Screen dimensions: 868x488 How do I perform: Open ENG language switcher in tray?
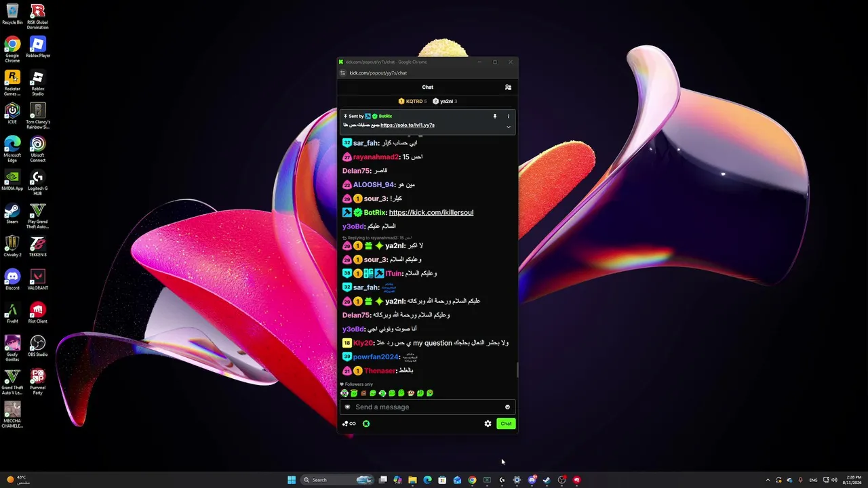pos(813,480)
